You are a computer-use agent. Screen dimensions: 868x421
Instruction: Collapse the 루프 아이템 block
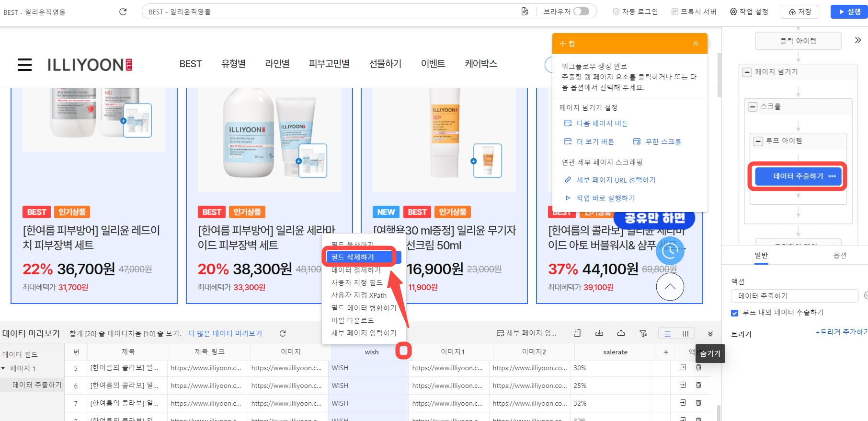point(758,141)
